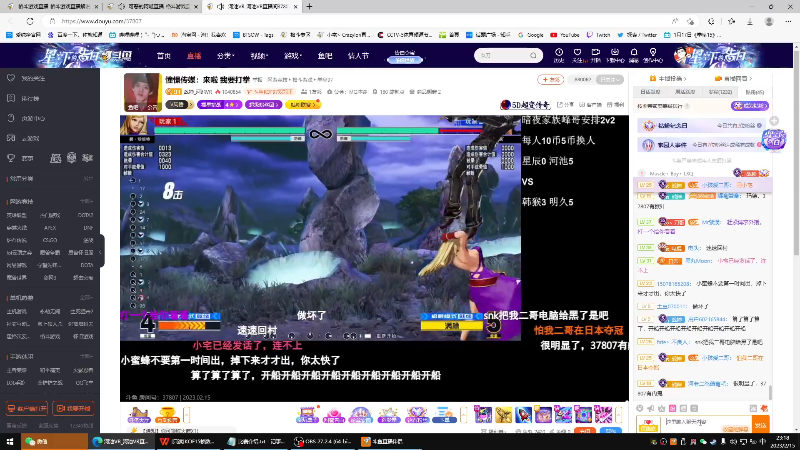Screen dimensions: 800x450
Task: Expand the 游戏 nav dropdown
Action: coord(293,56)
